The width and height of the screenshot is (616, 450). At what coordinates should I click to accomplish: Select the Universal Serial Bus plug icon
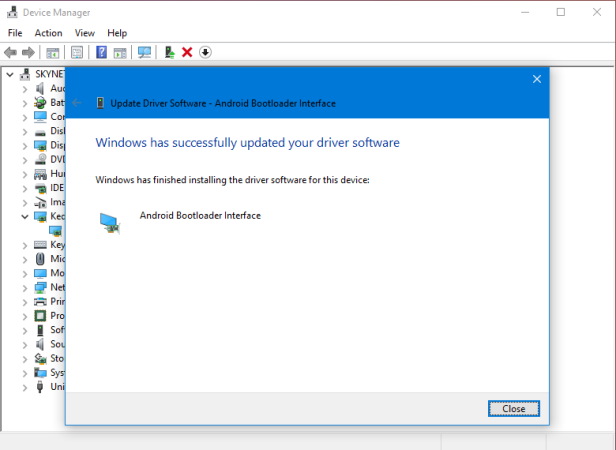(x=40, y=387)
